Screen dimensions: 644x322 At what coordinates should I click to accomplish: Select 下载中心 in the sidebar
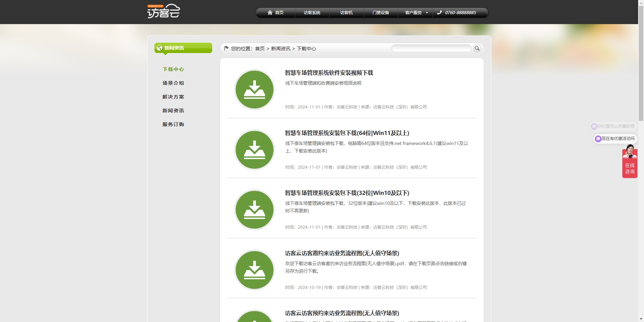click(x=173, y=69)
